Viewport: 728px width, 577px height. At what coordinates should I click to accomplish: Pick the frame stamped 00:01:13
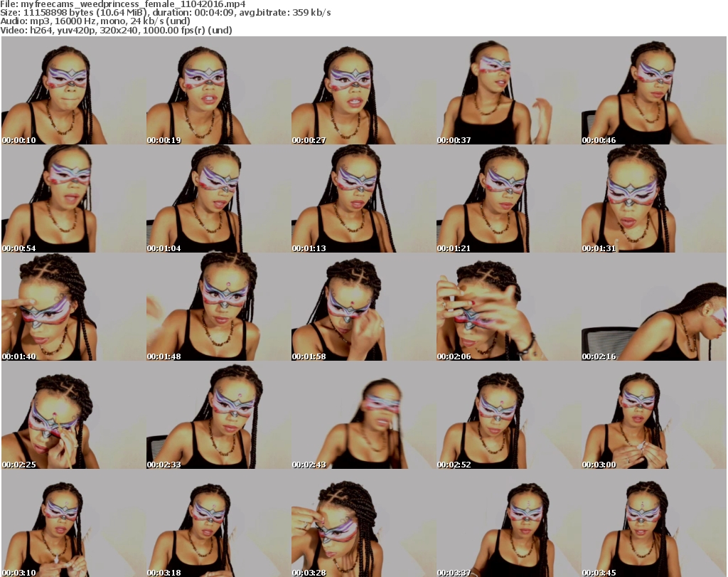click(x=363, y=198)
